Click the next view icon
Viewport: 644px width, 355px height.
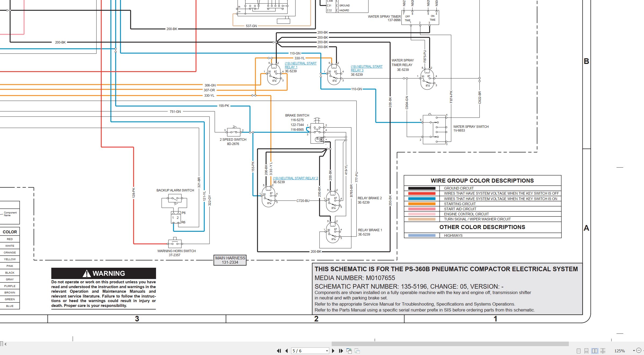pyautogui.click(x=357, y=351)
